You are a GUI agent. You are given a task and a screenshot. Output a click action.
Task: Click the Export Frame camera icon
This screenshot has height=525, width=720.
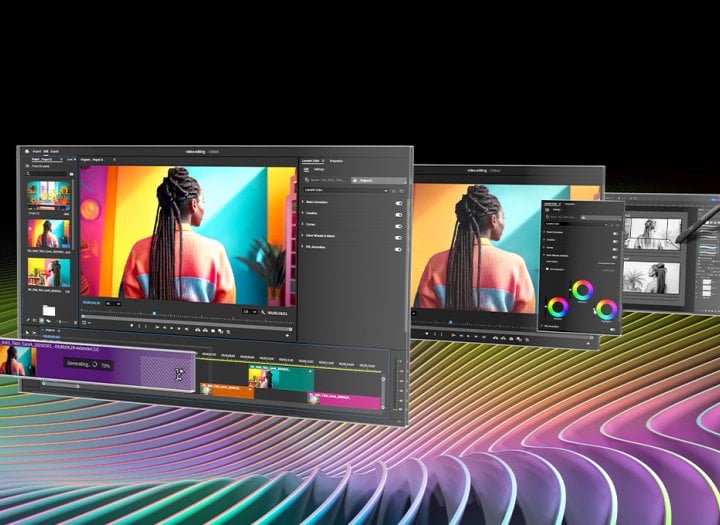pos(213,331)
